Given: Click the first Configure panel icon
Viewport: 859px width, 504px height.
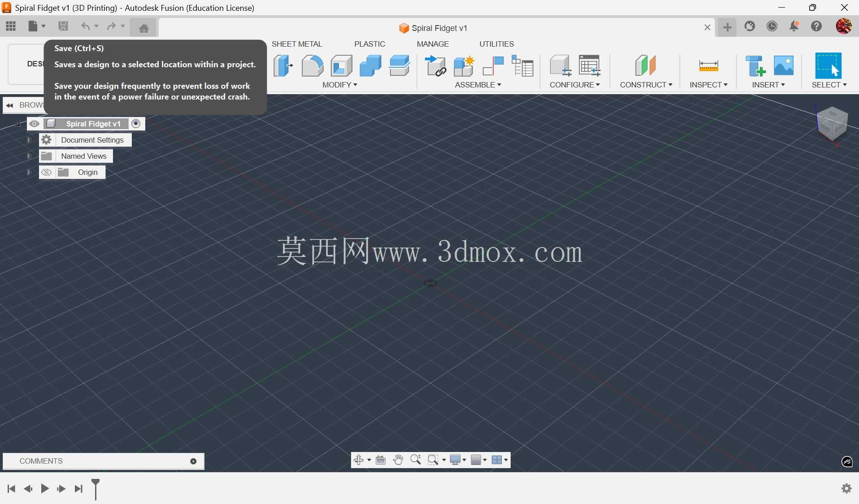Looking at the screenshot, I should click(560, 66).
